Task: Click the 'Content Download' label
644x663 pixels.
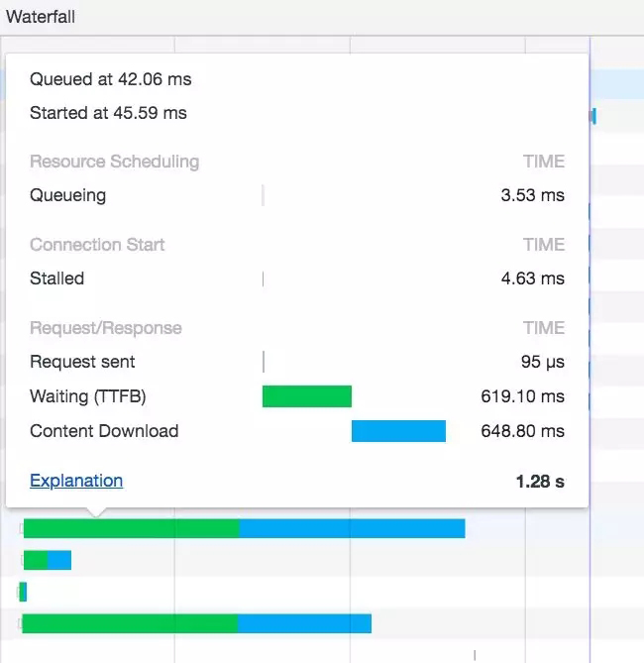Action: tap(104, 431)
